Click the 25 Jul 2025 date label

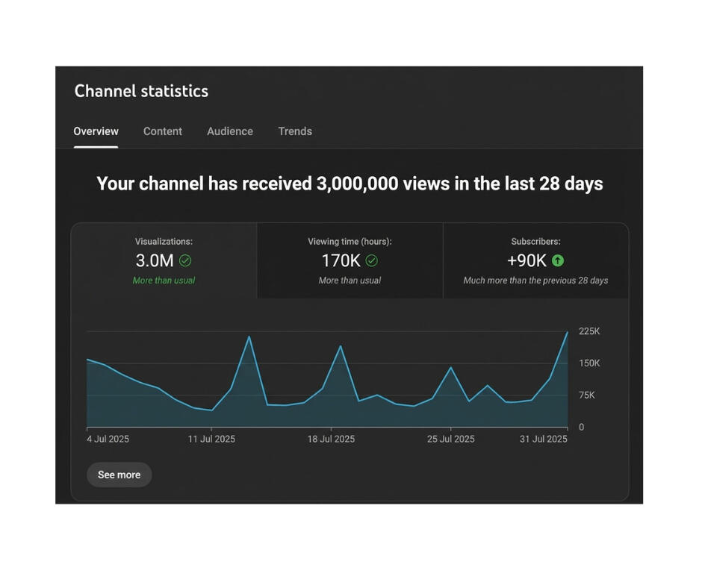tap(450, 439)
